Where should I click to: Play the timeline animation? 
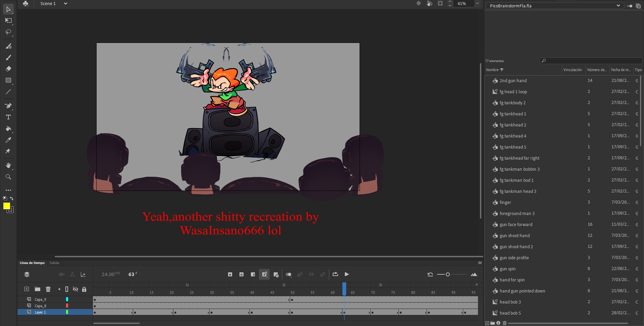pos(347,274)
